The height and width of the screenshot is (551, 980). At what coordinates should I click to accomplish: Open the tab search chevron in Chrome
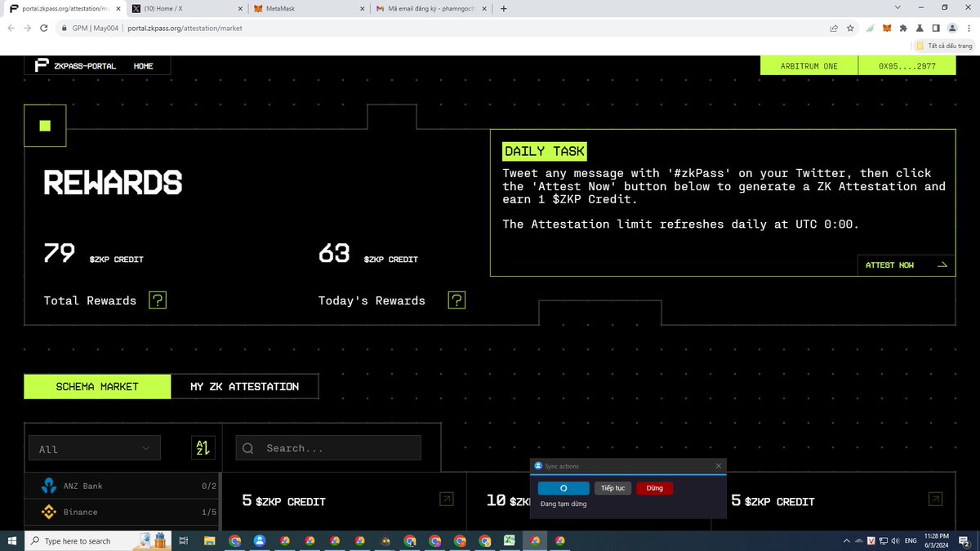tap(898, 8)
